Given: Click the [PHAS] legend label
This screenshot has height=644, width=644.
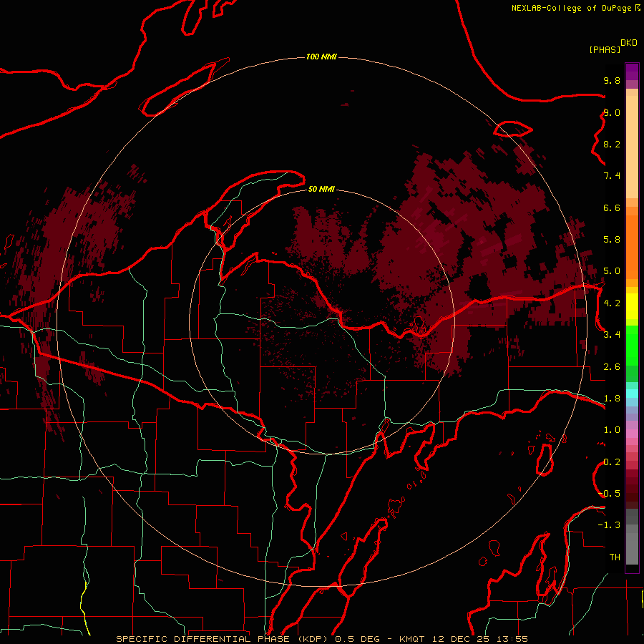Looking at the screenshot, I should click(x=605, y=49).
